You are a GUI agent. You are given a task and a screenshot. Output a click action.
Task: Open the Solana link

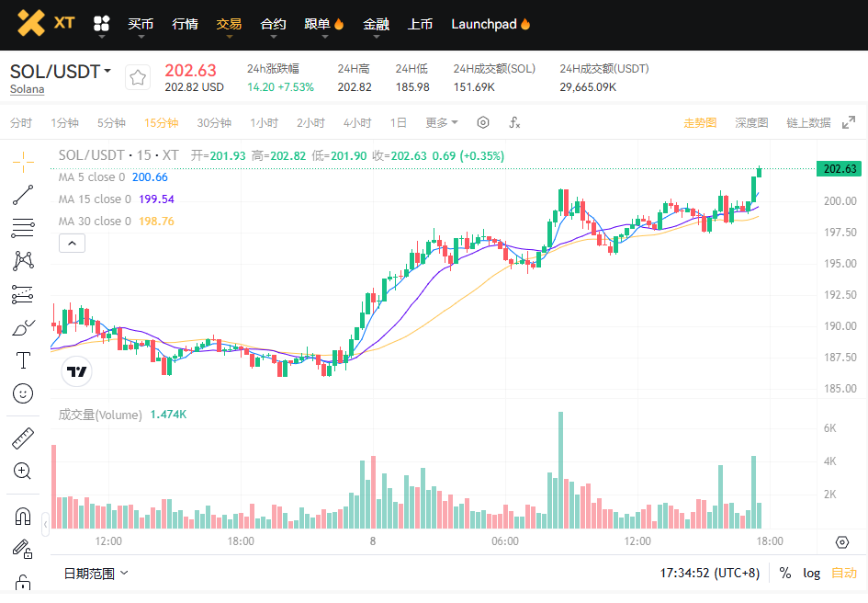(x=28, y=88)
